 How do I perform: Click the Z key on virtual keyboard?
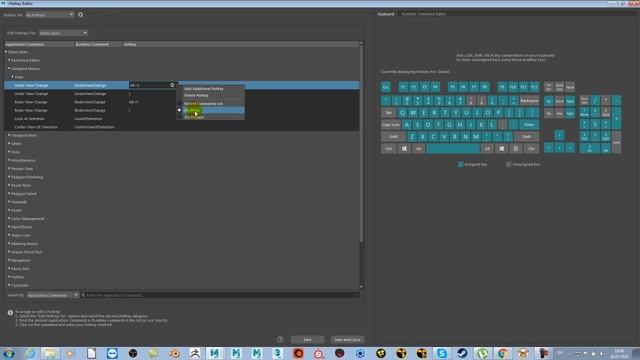point(412,137)
